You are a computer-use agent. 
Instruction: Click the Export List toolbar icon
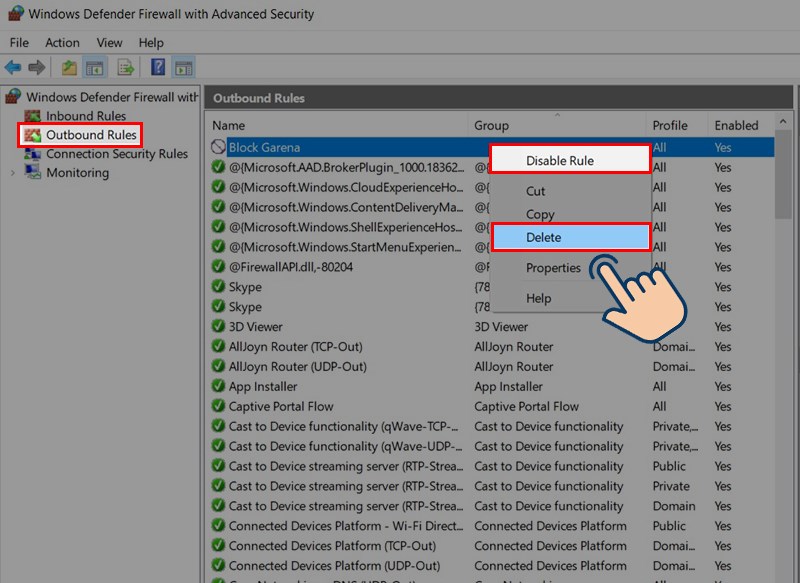click(x=126, y=67)
